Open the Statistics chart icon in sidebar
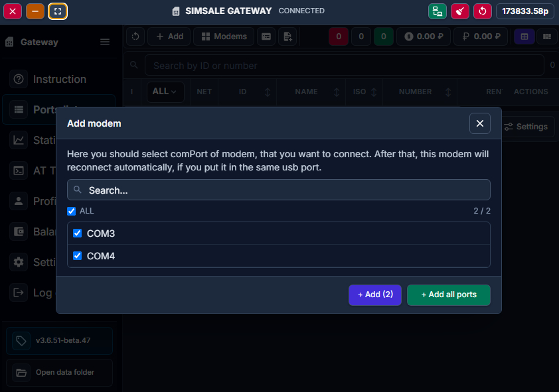 (x=19, y=140)
